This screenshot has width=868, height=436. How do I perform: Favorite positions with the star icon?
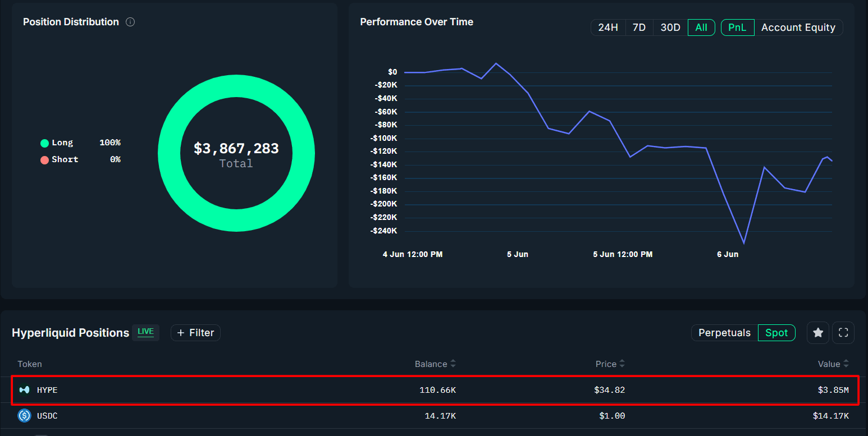point(818,333)
